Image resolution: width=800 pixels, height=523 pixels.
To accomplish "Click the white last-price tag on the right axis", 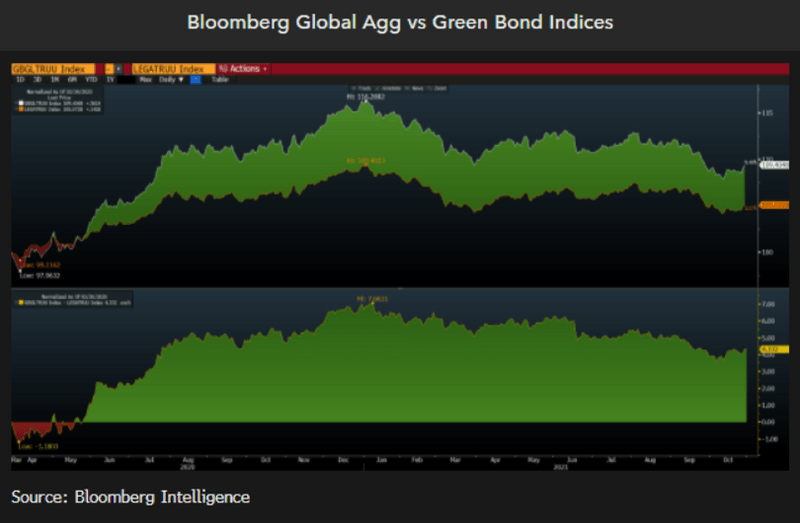I will pos(774,164).
